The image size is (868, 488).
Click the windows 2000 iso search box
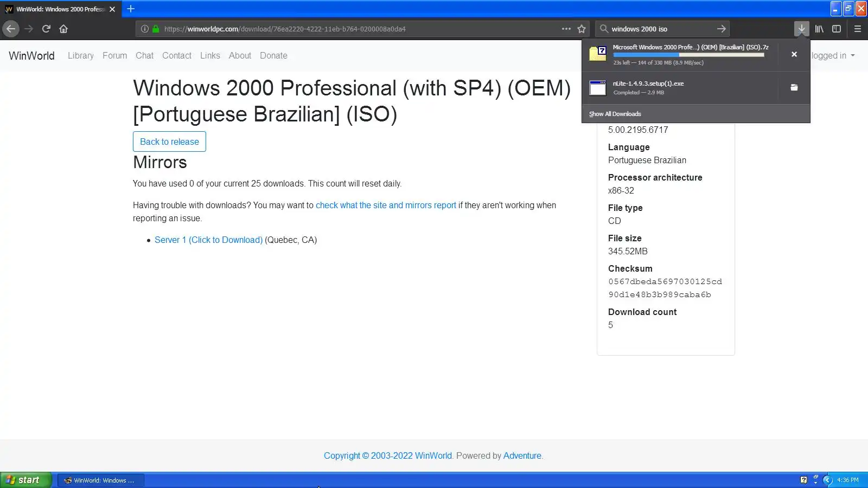pyautogui.click(x=662, y=29)
